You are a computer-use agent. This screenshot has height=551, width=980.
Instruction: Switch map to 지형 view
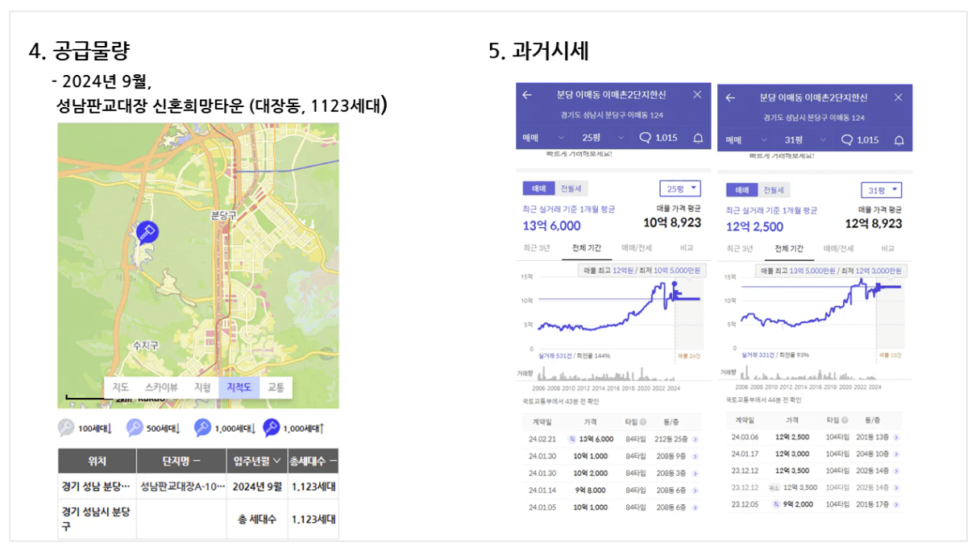click(x=202, y=387)
